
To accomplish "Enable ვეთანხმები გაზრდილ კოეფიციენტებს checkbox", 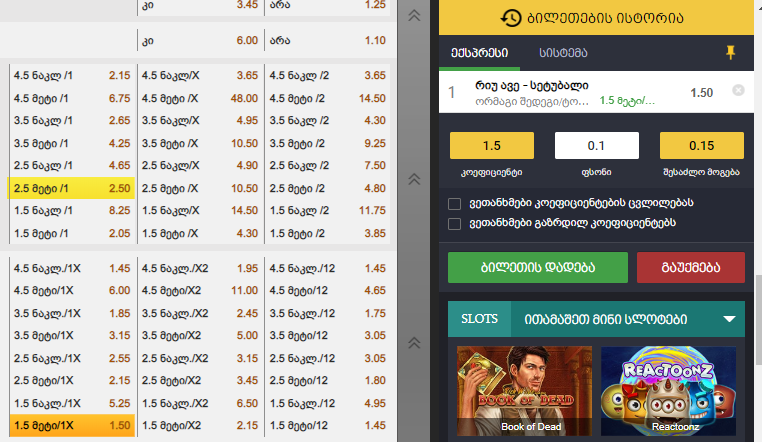I will point(454,223).
